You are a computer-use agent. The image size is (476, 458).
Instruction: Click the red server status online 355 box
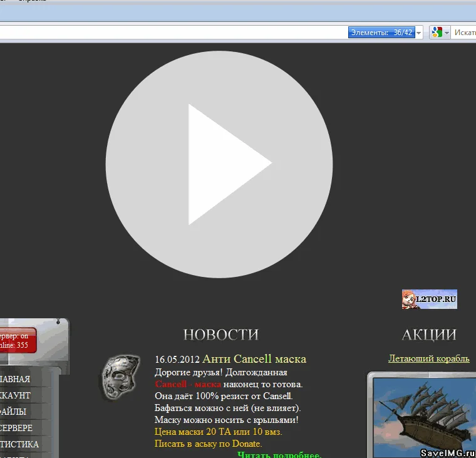(x=18, y=340)
